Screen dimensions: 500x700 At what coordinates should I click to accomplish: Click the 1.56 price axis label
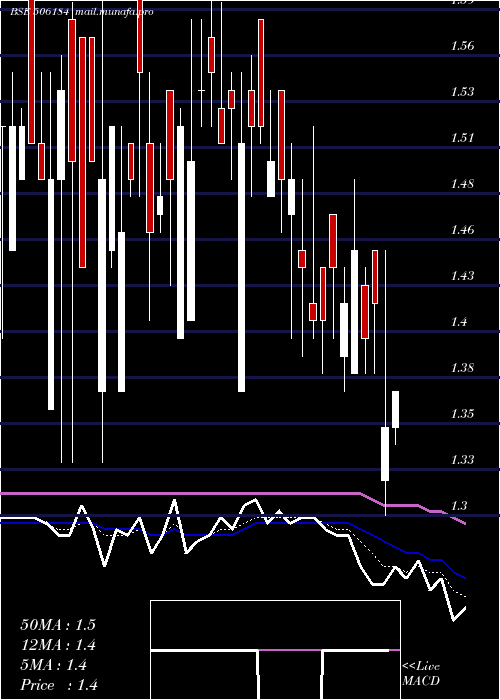[462, 46]
